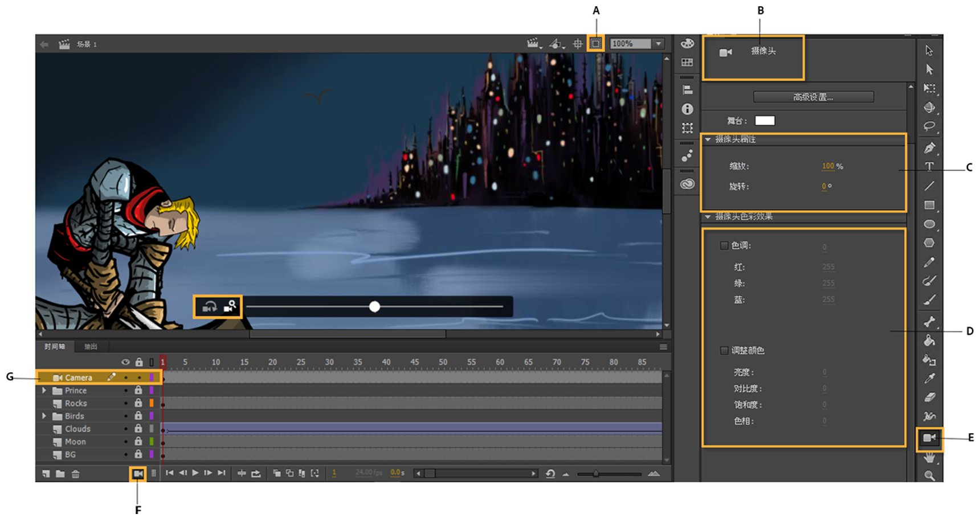Viewport: 980px width, 518px height.
Task: Select the Clouds layer
Action: 78,429
